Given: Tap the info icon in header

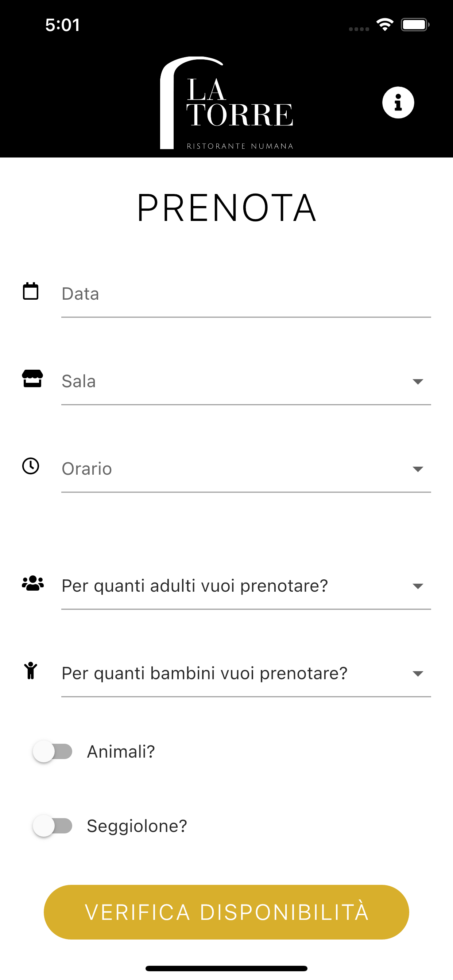Looking at the screenshot, I should [x=398, y=103].
